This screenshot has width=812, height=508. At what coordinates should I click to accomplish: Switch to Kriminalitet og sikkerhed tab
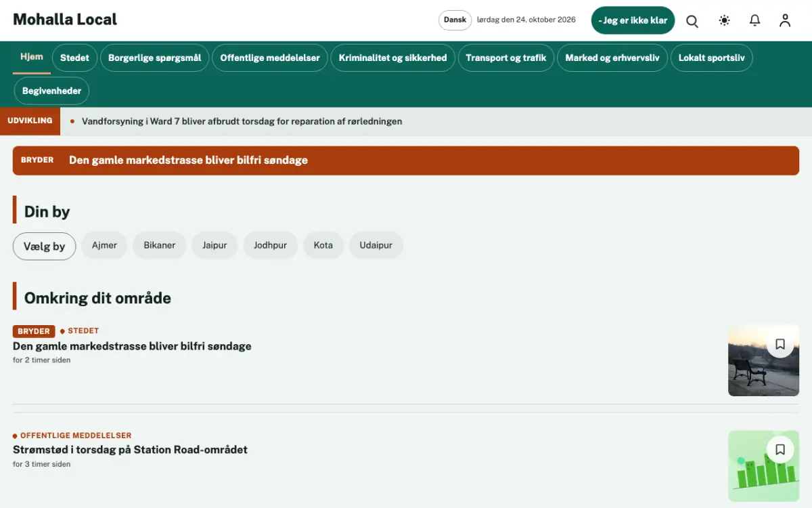[x=393, y=58]
